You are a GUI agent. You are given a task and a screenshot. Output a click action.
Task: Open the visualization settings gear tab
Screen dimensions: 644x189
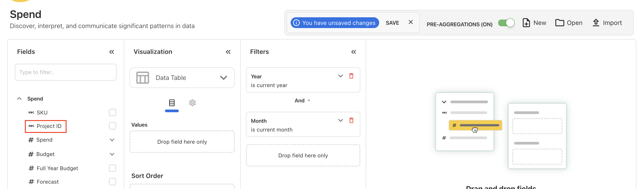[x=192, y=103]
